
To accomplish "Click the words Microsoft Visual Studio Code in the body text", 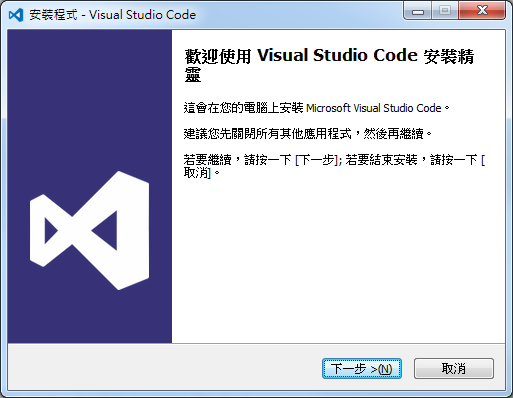I will coord(374,108).
